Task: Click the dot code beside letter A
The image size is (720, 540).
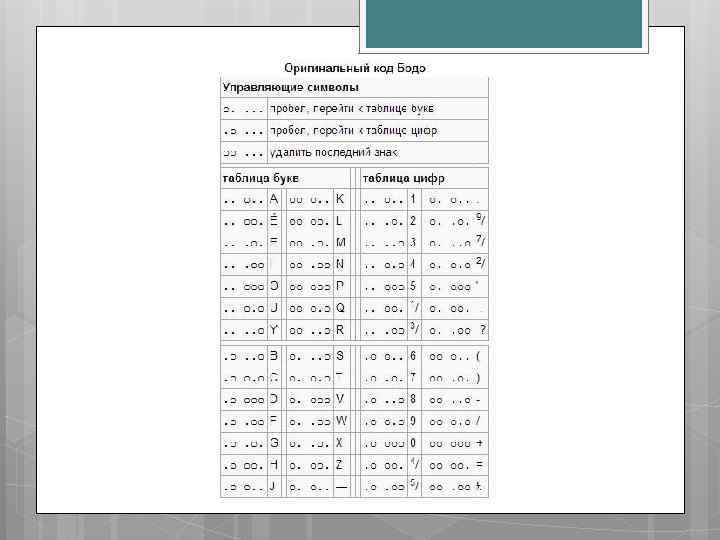Action: coord(243,200)
